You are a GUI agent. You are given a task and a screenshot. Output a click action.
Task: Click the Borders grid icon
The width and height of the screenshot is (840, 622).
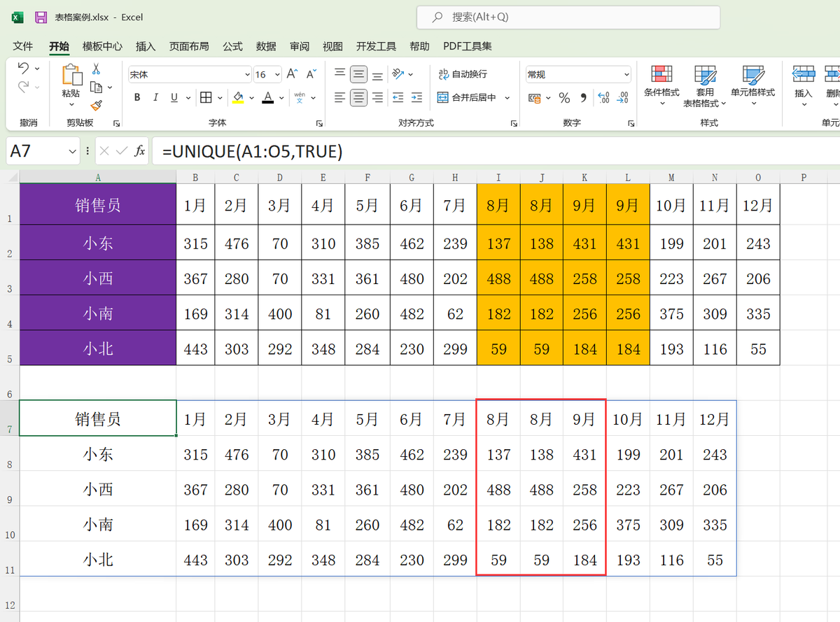coord(206,97)
